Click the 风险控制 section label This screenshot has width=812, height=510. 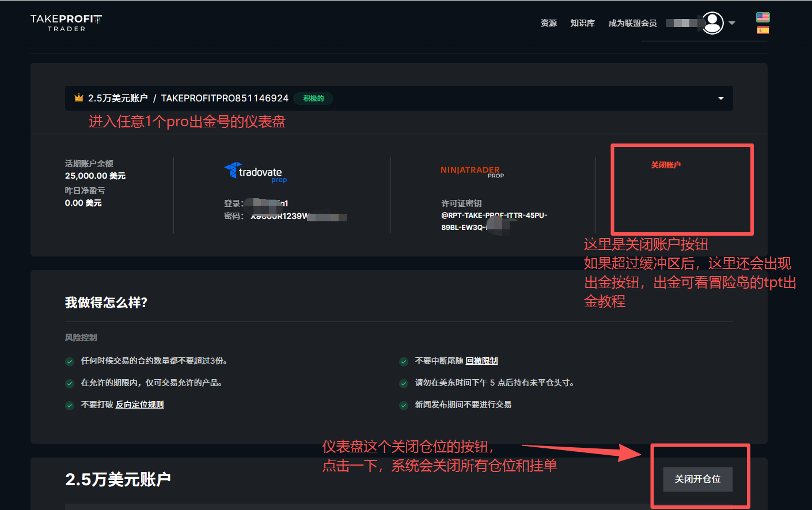pyautogui.click(x=81, y=338)
